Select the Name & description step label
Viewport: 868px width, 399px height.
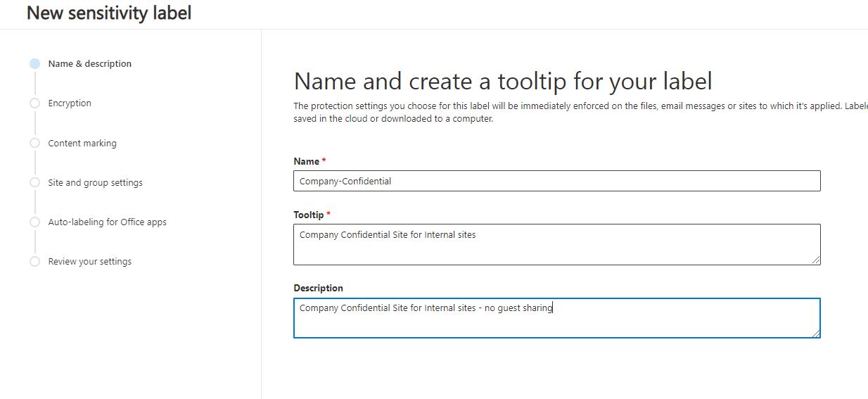89,63
